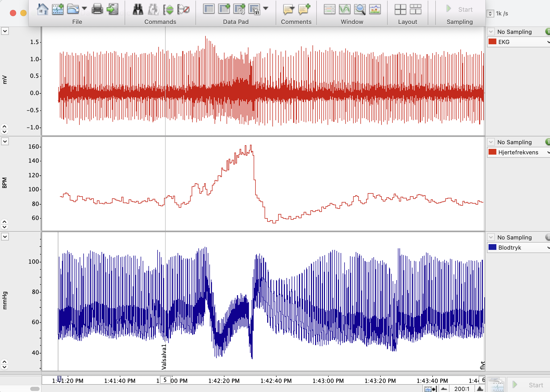
Task: Open the Blodtryk channel function dropdown
Action: point(491,237)
